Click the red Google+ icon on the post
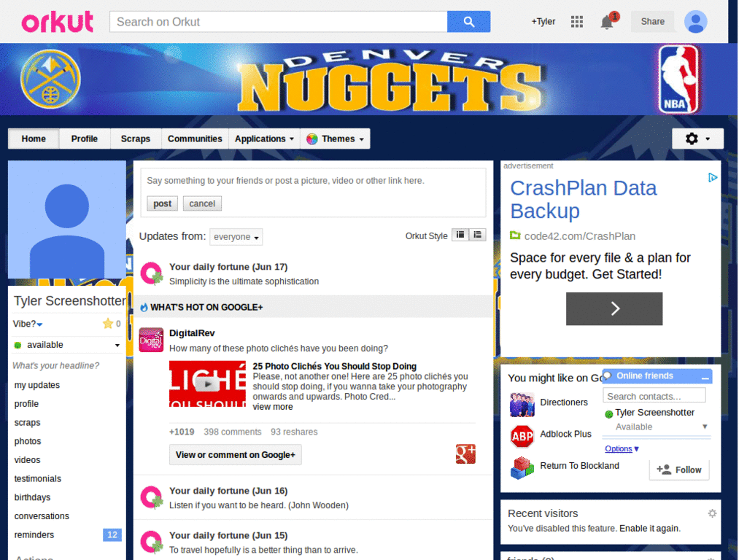The height and width of the screenshot is (560, 747). 465,454
